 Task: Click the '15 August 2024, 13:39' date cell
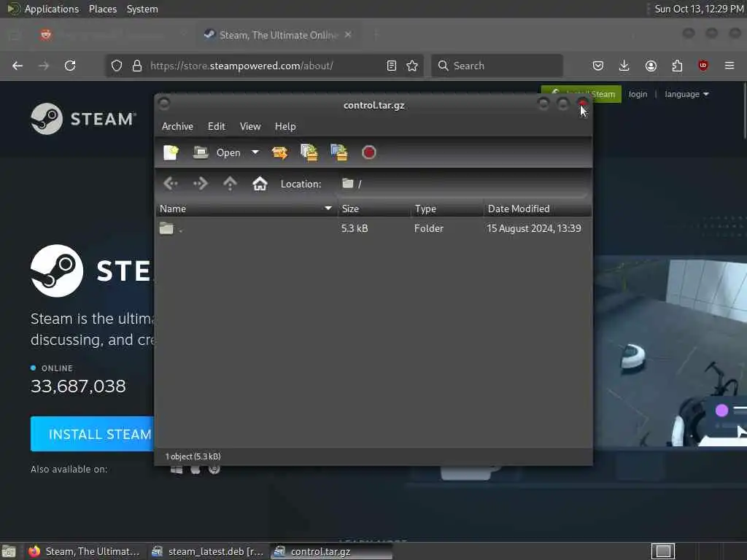[533, 228]
